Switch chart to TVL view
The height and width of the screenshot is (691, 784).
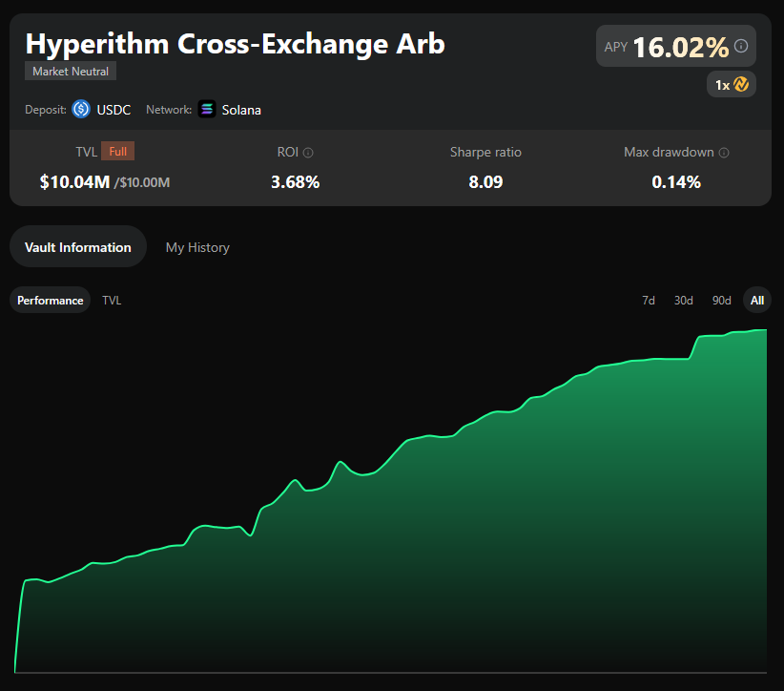tap(112, 301)
